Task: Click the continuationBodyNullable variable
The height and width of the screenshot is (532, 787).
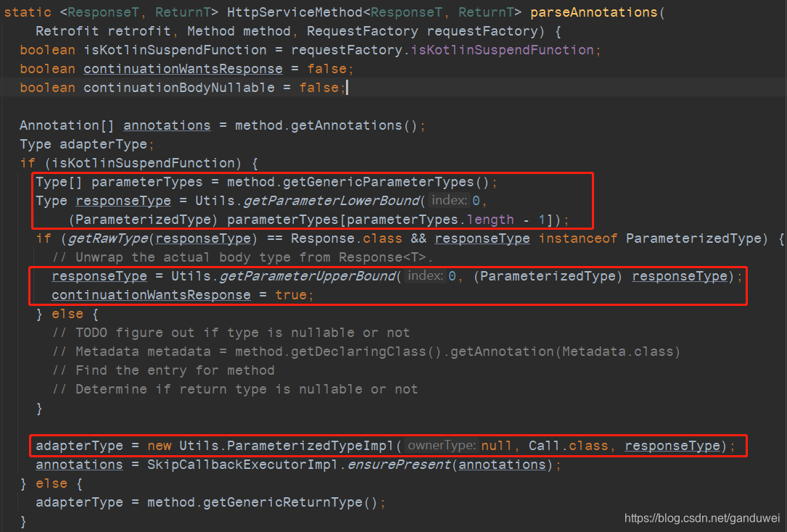Action: [x=178, y=88]
